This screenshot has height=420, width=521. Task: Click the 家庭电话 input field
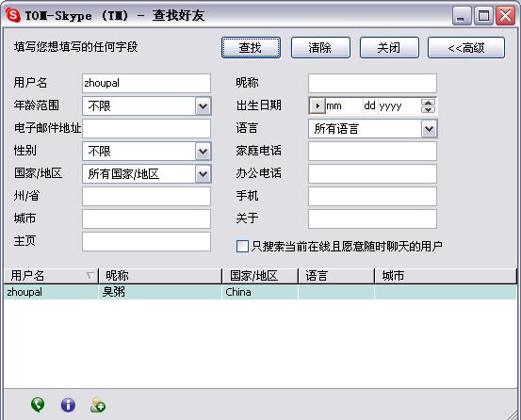[372, 151]
